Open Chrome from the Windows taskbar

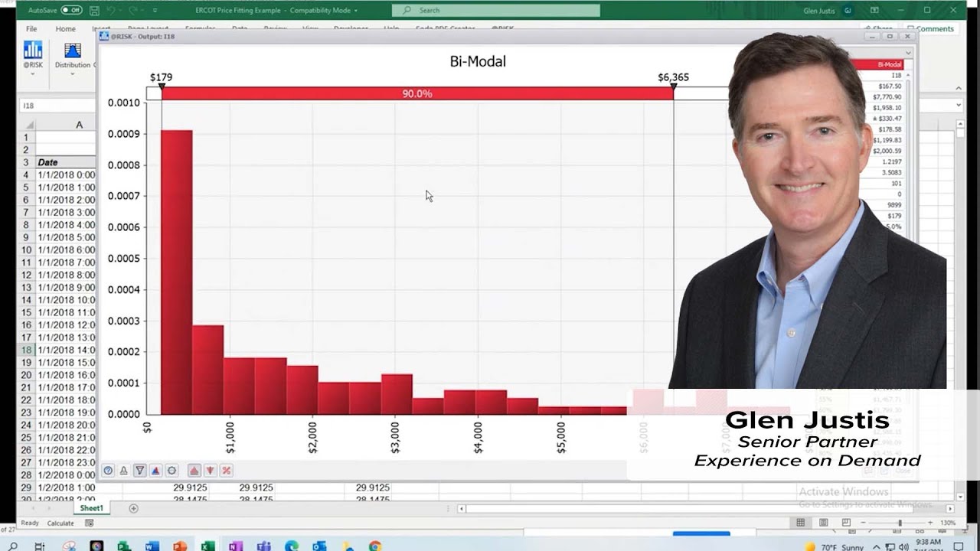[374, 546]
